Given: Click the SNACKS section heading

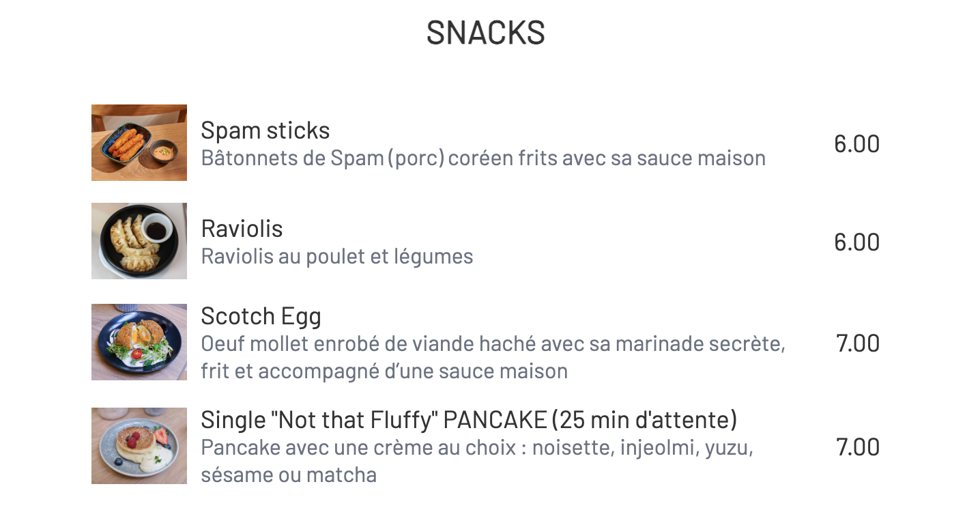Looking at the screenshot, I should [x=486, y=32].
